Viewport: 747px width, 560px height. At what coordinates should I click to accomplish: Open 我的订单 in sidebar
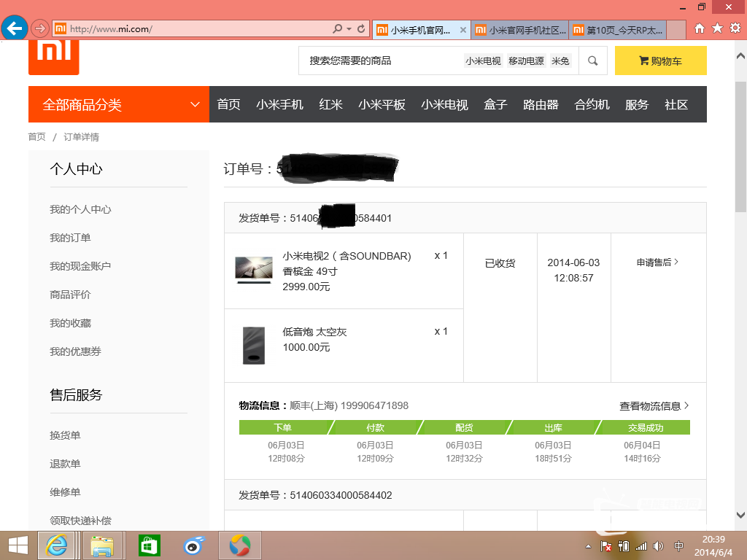(70, 238)
